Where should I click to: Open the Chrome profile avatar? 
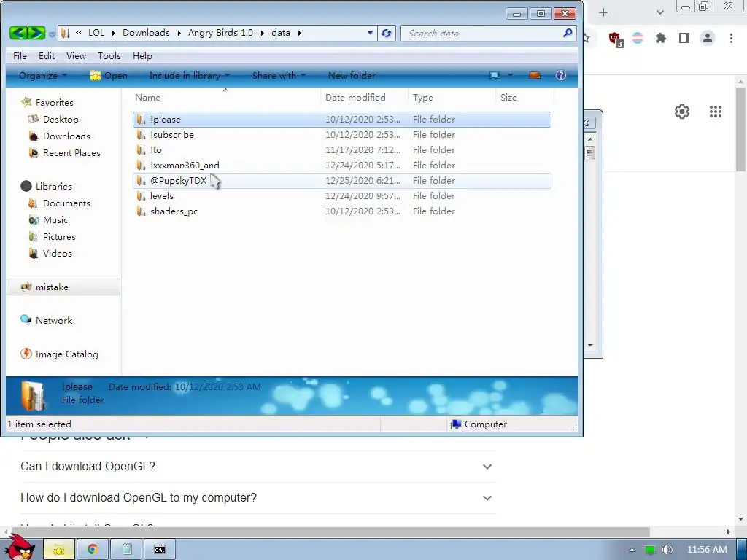(708, 38)
